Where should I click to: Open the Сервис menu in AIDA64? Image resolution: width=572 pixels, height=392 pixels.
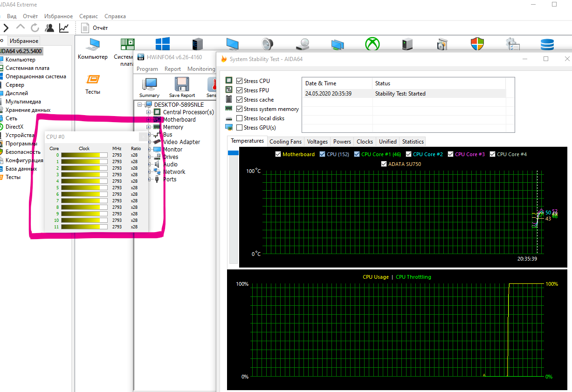(x=89, y=16)
